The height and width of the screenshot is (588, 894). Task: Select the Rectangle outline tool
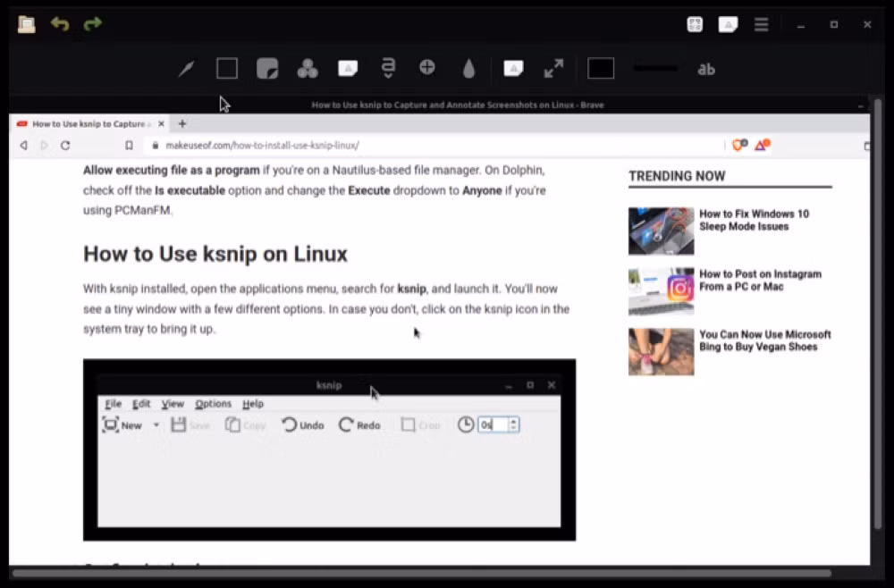[x=227, y=69]
